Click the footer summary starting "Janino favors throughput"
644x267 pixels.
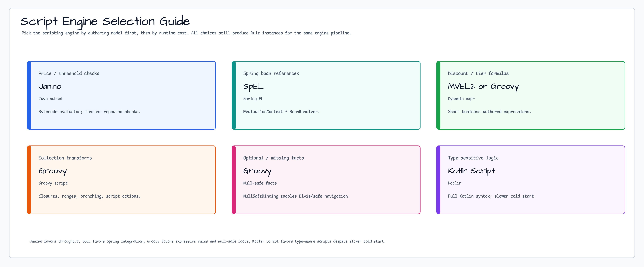pyautogui.click(x=208, y=241)
